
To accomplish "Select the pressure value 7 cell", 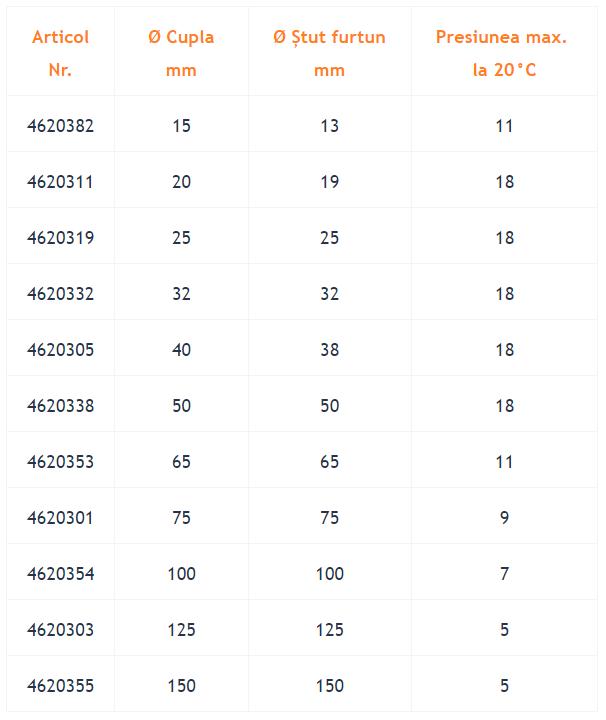I will click(x=504, y=574).
